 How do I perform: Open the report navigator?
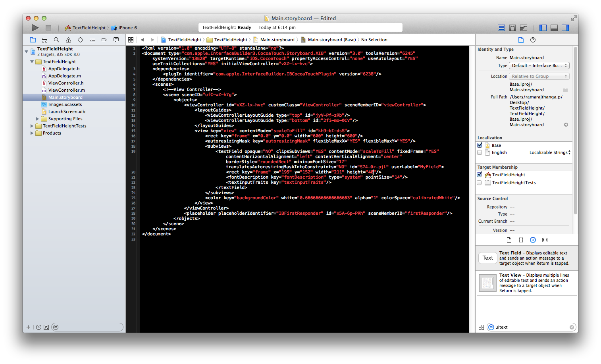pos(116,40)
